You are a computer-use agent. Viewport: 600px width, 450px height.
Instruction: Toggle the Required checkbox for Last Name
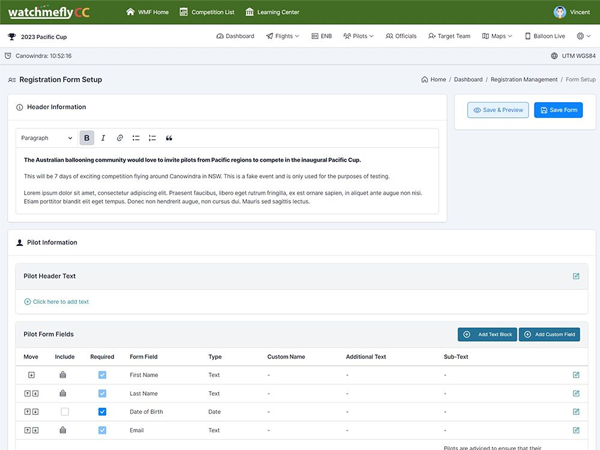102,393
